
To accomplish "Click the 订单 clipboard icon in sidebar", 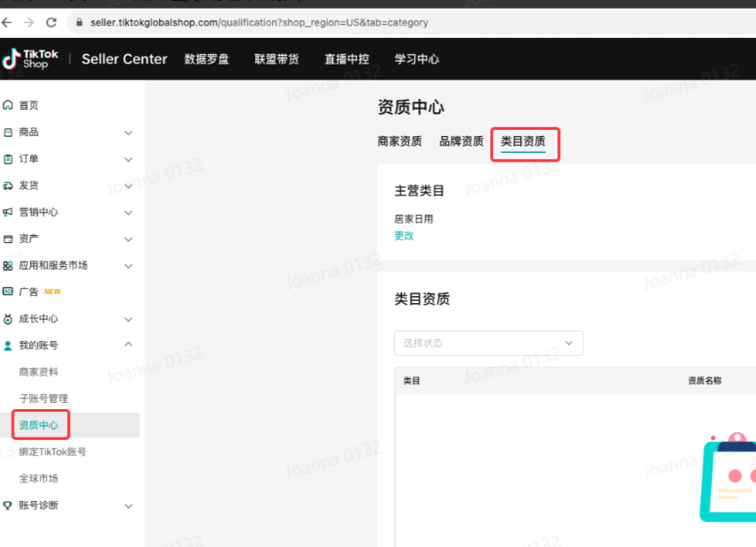I will [x=8, y=159].
